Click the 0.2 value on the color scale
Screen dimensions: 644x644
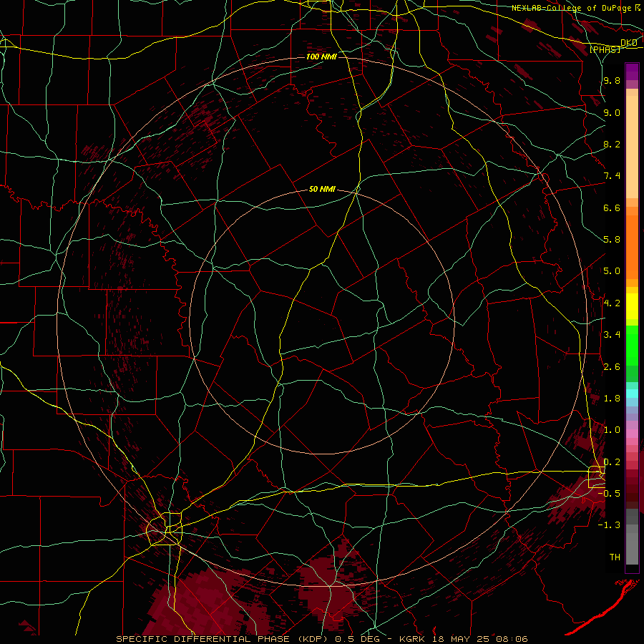point(612,462)
